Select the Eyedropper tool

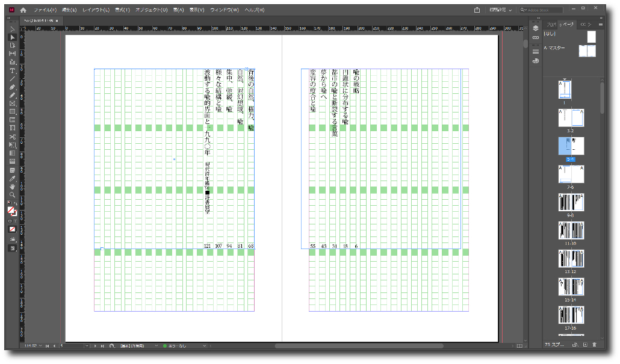pyautogui.click(x=12, y=178)
